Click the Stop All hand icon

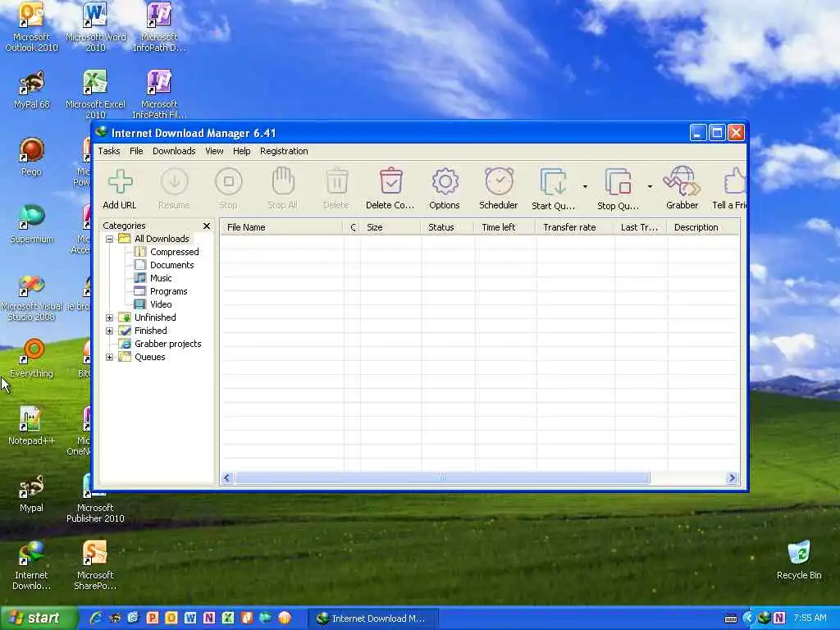[x=282, y=180]
